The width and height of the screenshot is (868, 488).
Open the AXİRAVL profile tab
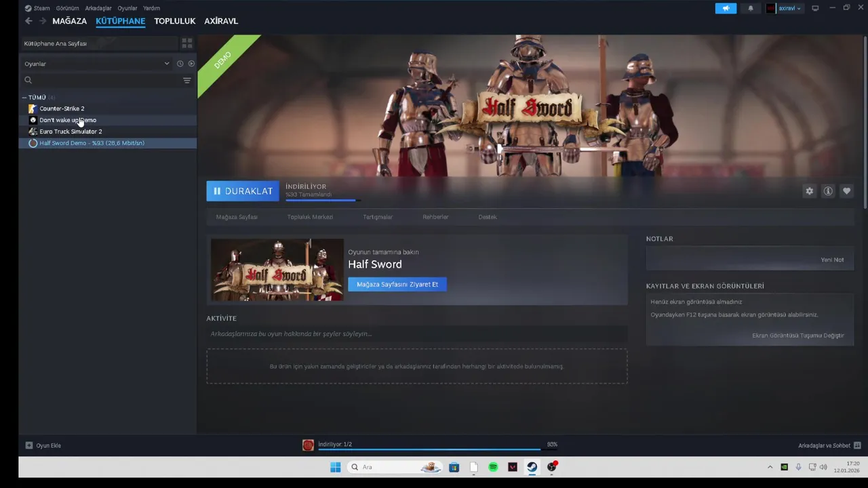tap(221, 21)
